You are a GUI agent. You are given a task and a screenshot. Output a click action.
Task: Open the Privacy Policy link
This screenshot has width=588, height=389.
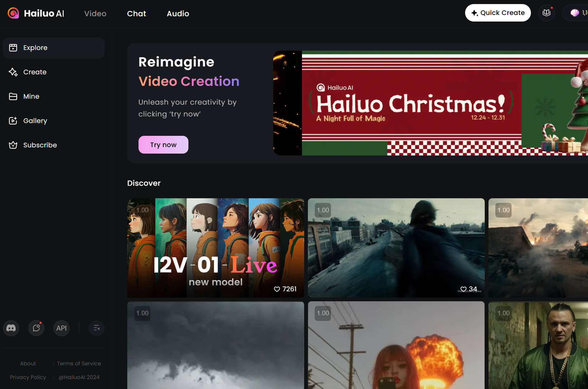pos(28,377)
